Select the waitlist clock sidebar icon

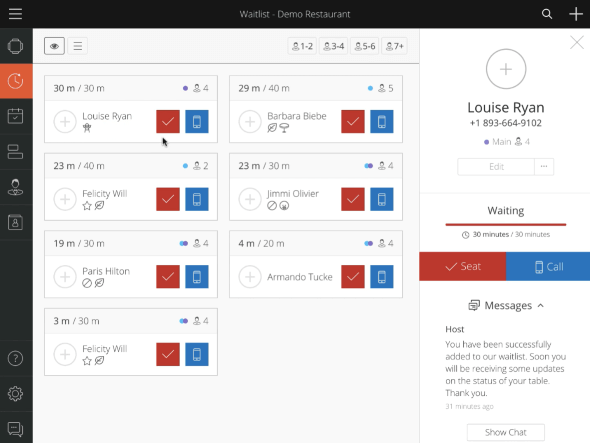tap(16, 81)
